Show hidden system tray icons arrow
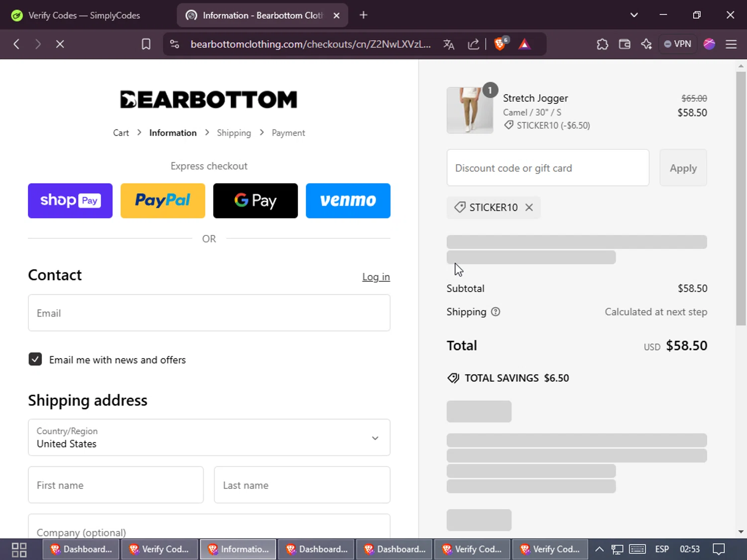Viewport: 747px width, 560px height. 600,549
